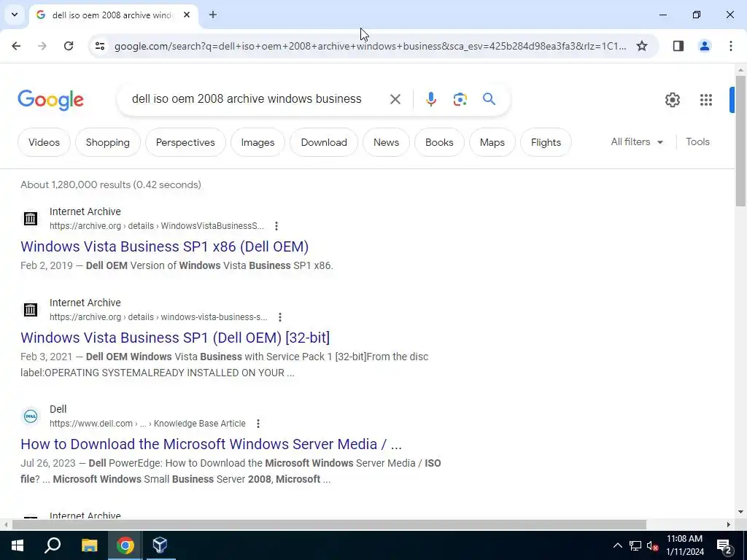Viewport: 747px width, 560px height.
Task: Start voice search with the microphone
Action: pos(430,99)
